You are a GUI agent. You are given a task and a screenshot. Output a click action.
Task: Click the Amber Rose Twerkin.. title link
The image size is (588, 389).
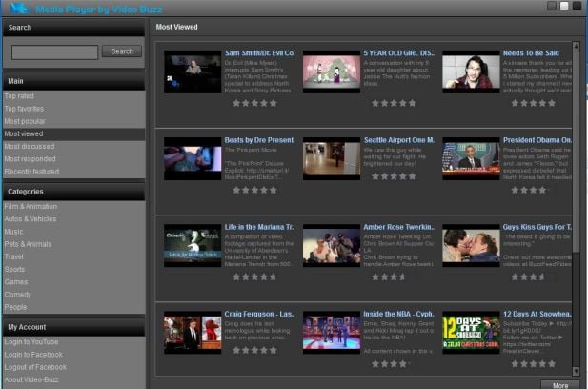coord(398,227)
